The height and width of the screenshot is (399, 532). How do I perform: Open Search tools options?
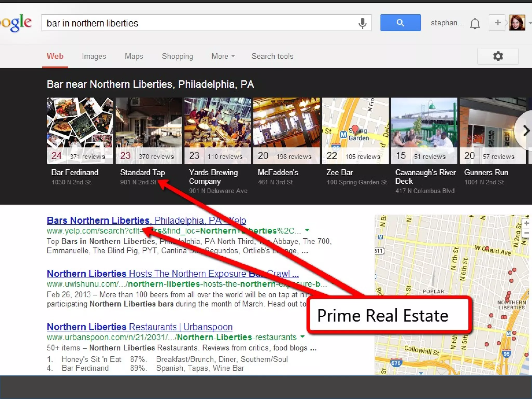click(x=272, y=56)
